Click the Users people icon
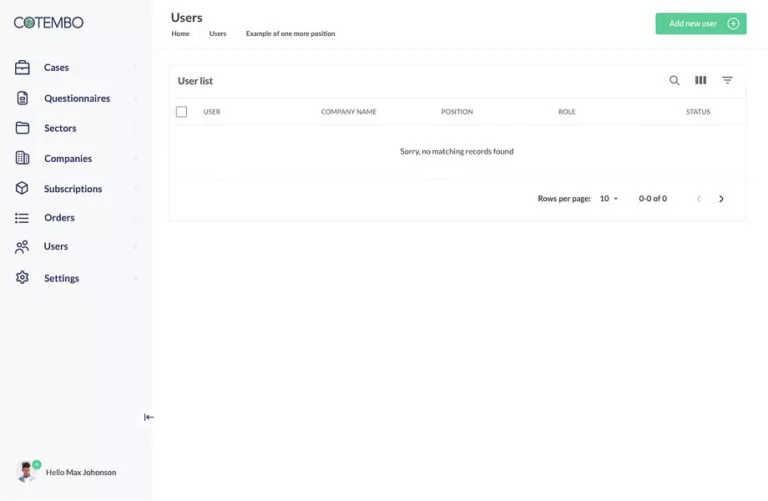The width and height of the screenshot is (768, 501). 22,247
